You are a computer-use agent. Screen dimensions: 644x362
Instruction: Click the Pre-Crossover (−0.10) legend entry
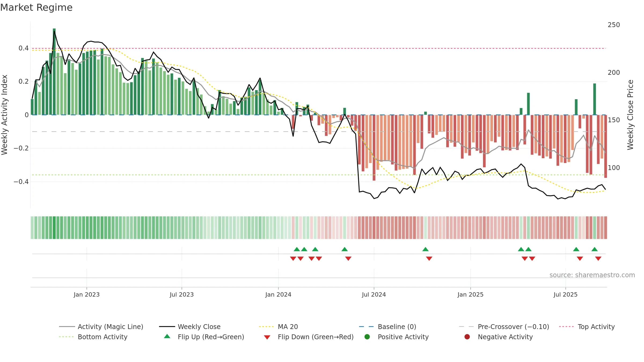click(504, 327)
